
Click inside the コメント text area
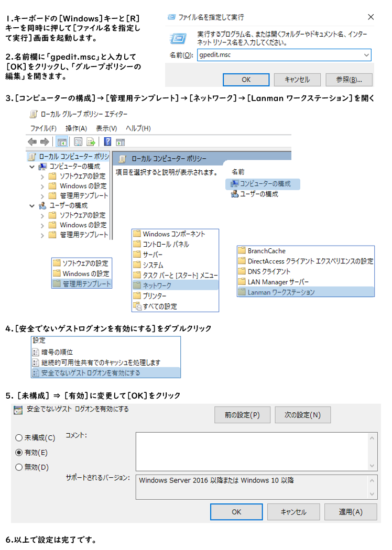pos(252,452)
